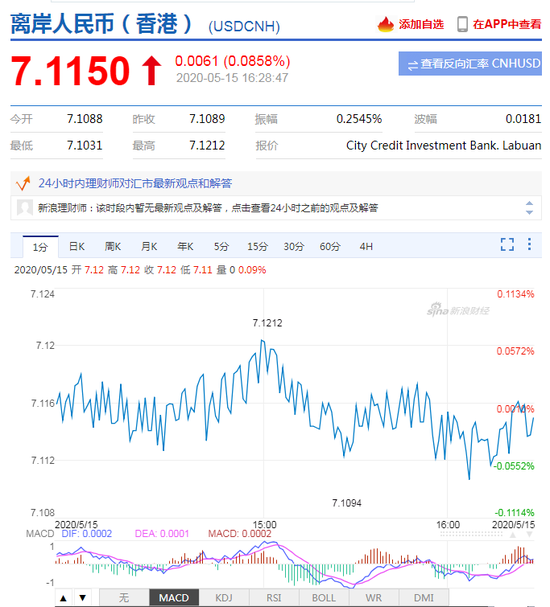Select WR indicator tab
The height and width of the screenshot is (607, 550).
click(374, 598)
